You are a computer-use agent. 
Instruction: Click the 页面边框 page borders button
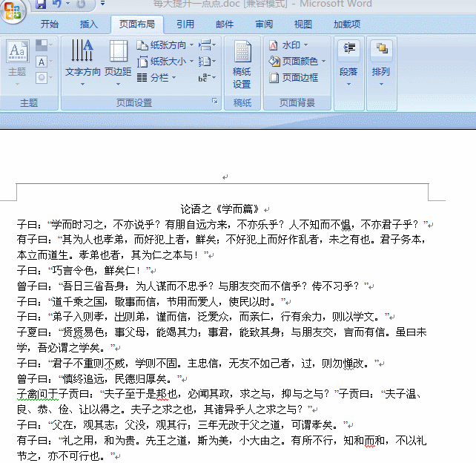(294, 78)
